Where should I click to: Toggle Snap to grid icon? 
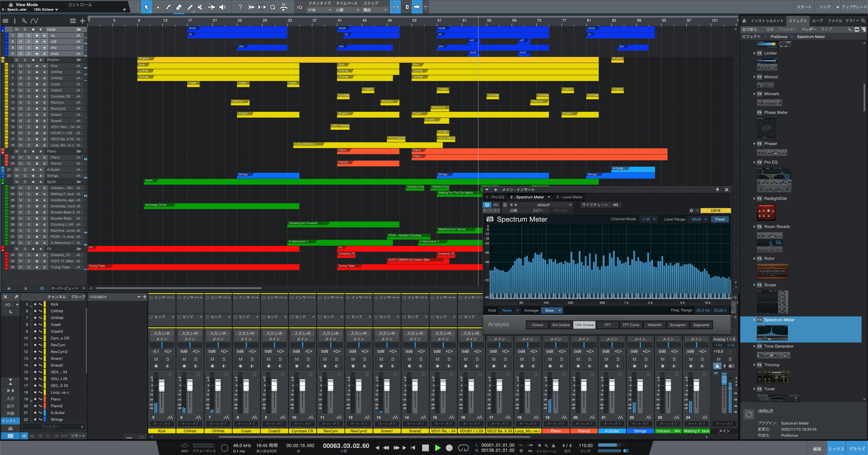(x=396, y=7)
